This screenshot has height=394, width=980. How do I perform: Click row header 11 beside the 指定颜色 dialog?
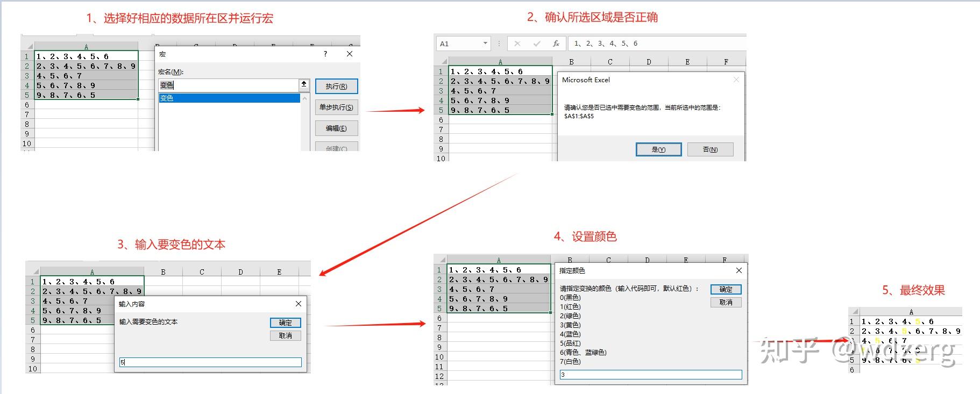coord(439,367)
